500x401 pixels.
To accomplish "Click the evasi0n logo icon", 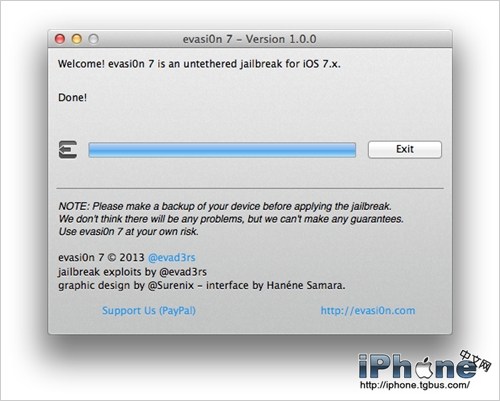I will [68, 149].
